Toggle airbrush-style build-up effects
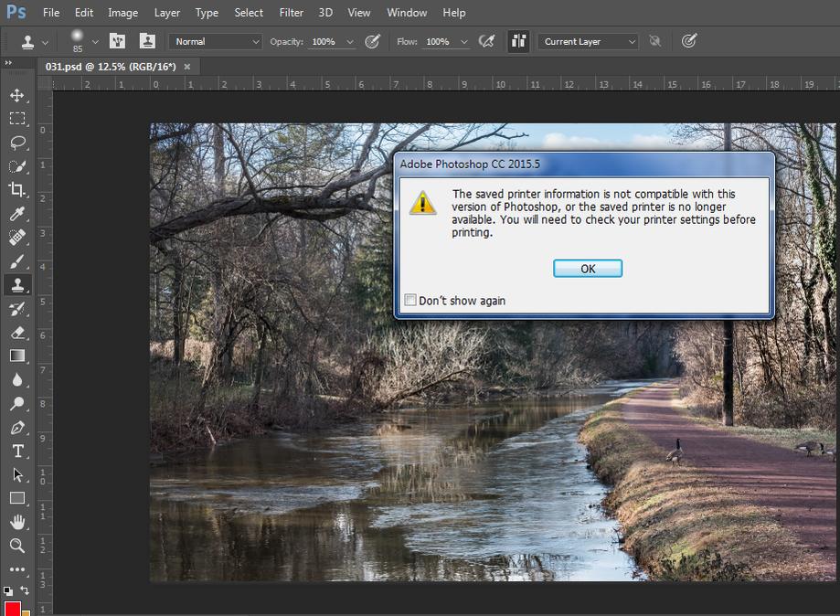 click(x=487, y=41)
